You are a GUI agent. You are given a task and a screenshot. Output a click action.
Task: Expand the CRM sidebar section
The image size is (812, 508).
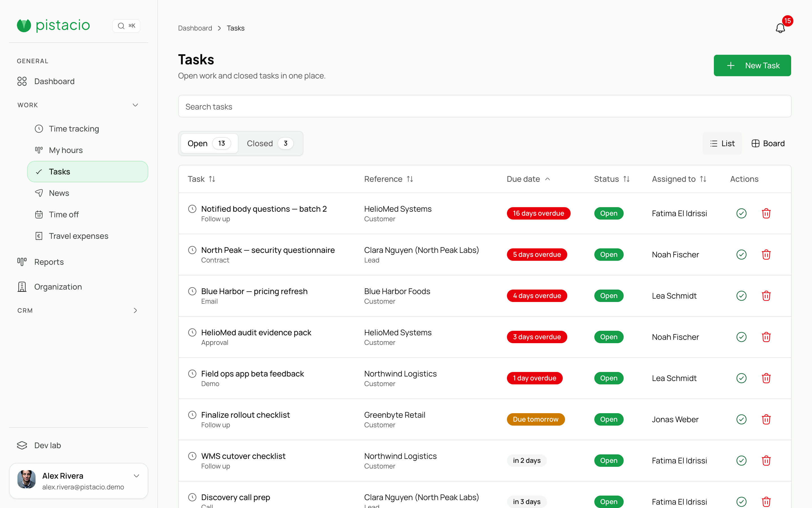[135, 310]
